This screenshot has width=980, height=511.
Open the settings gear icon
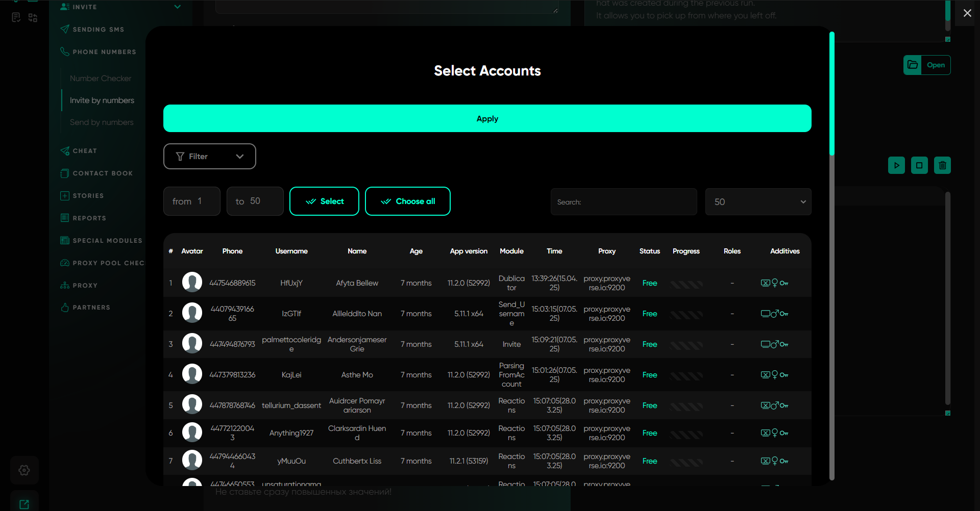24,470
